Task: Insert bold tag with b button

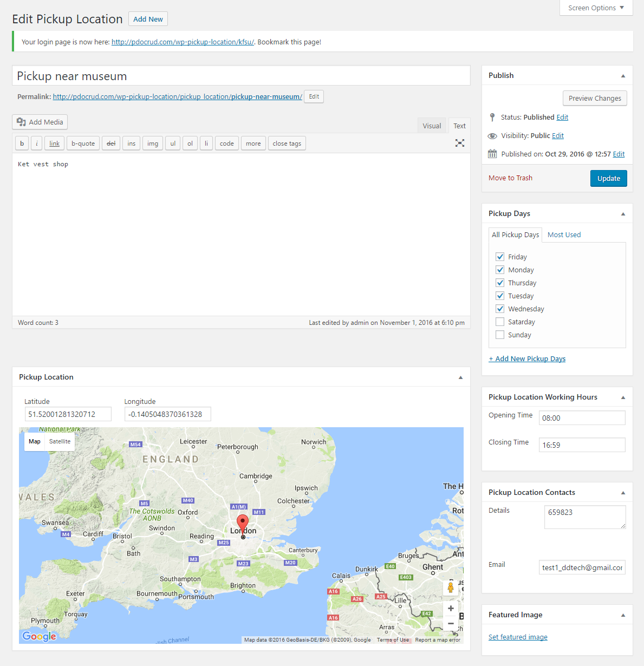Action: pos(22,143)
